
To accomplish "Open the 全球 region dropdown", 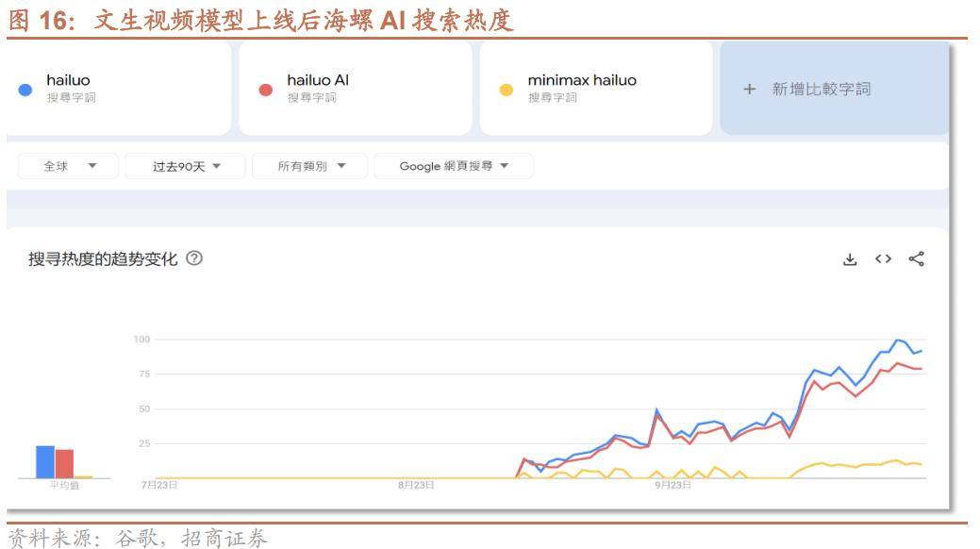I will (68, 166).
